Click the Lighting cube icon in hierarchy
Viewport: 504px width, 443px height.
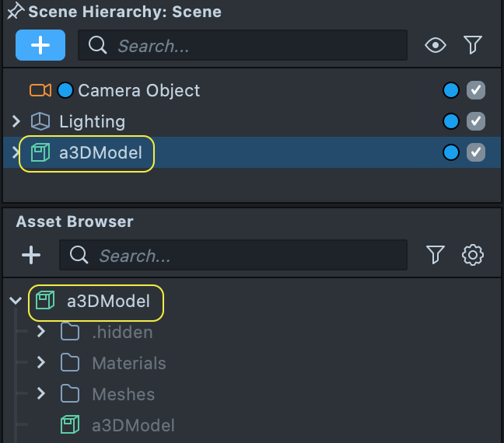coord(40,121)
